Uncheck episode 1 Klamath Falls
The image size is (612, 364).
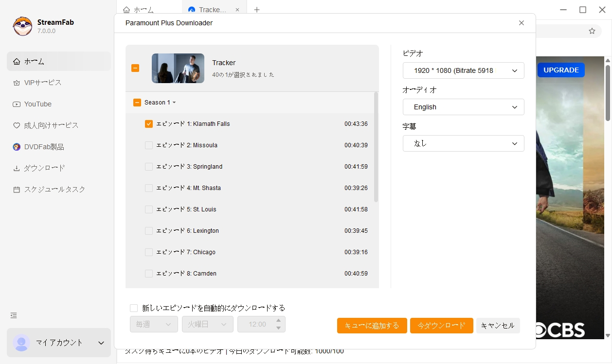tap(149, 124)
